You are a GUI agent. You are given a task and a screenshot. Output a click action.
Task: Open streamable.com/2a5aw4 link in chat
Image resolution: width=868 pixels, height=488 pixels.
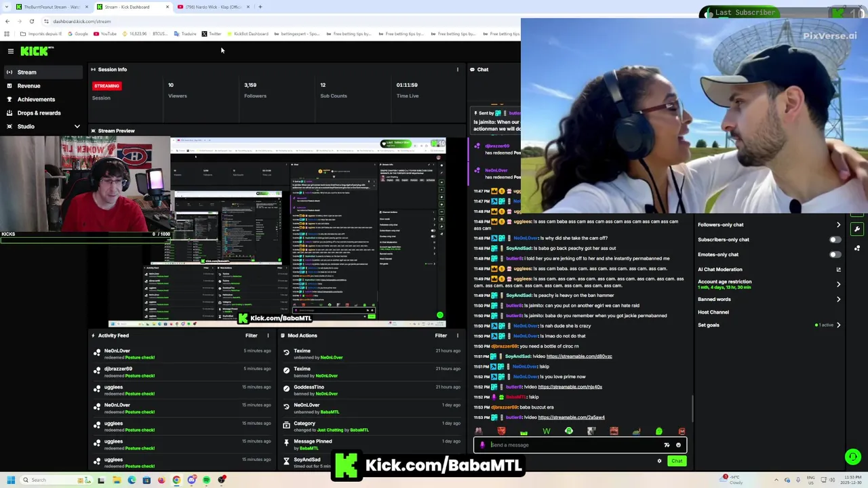(571, 418)
